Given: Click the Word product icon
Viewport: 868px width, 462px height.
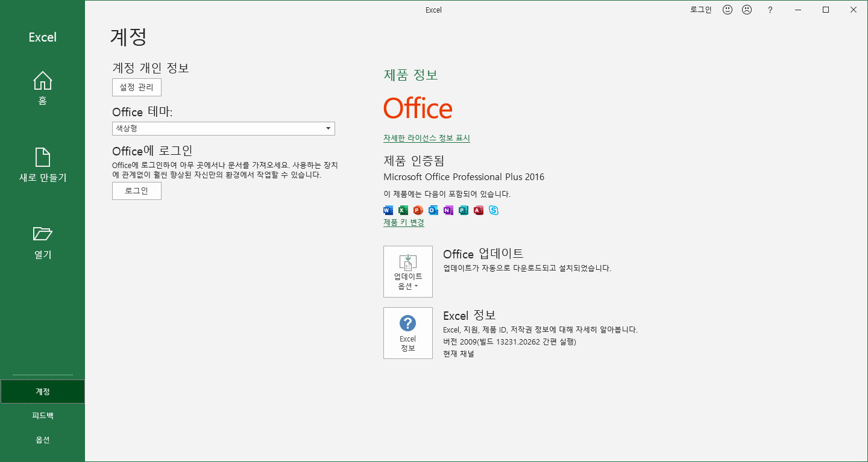Looking at the screenshot, I should coord(388,210).
